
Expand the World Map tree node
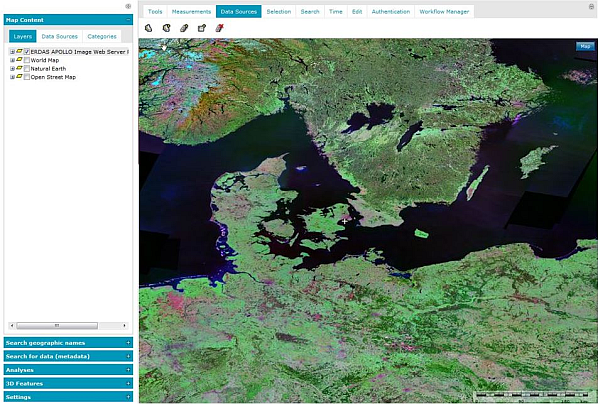12,60
